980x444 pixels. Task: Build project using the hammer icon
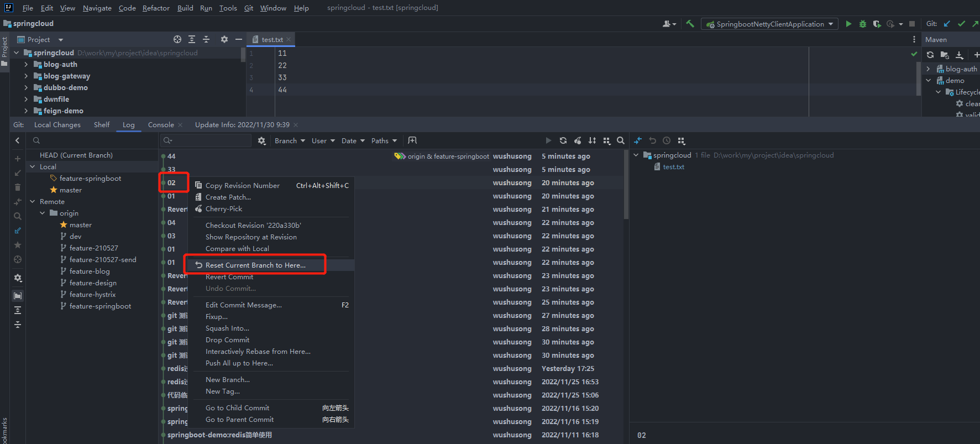[x=690, y=24]
